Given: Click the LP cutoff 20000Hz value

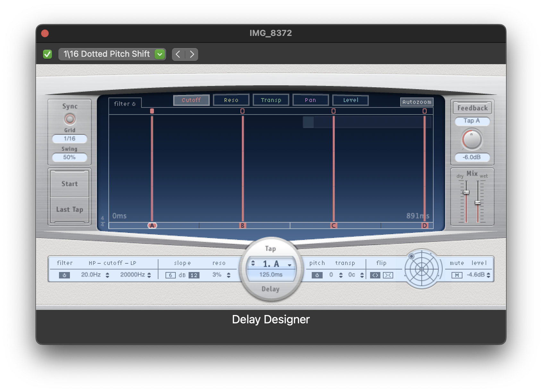Looking at the screenshot, I should (132, 275).
